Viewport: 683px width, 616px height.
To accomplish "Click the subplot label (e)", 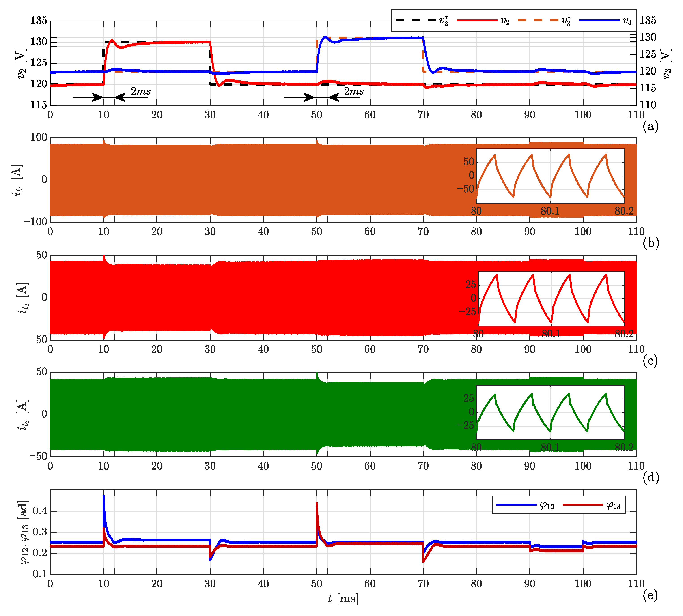I will point(650,595).
